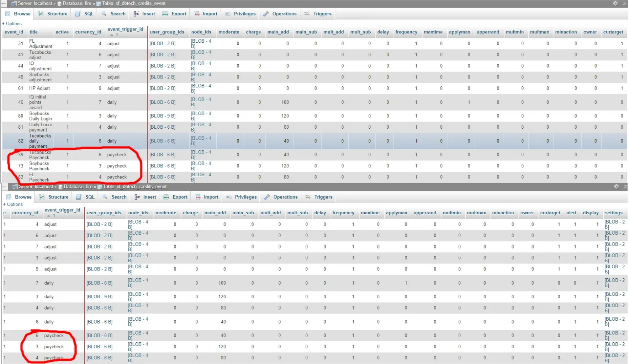Open Browse tab icon in top panel
The image size is (629, 364).
(8, 14)
